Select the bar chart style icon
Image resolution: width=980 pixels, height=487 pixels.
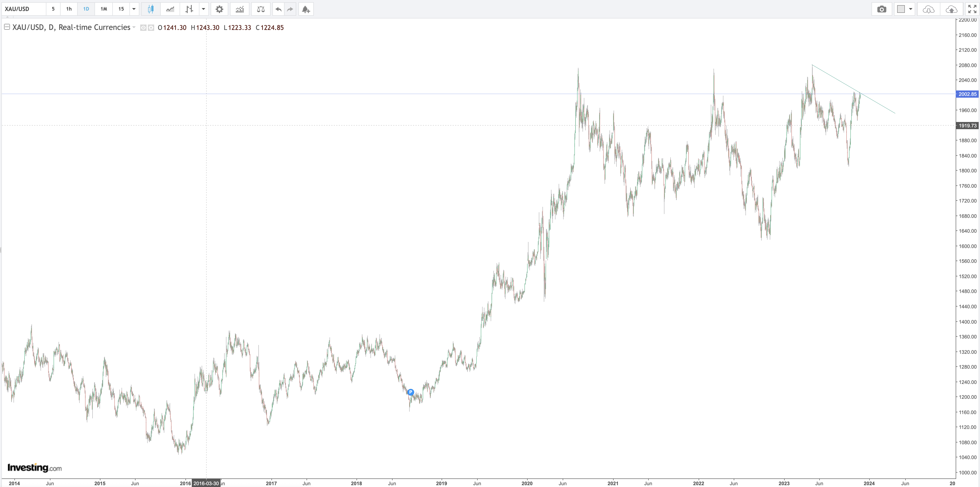pyautogui.click(x=190, y=9)
